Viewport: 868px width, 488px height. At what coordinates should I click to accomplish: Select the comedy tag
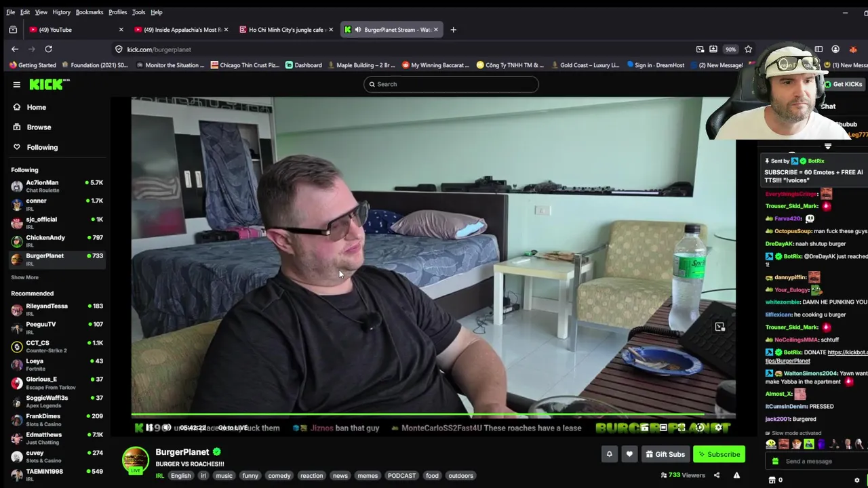(279, 476)
